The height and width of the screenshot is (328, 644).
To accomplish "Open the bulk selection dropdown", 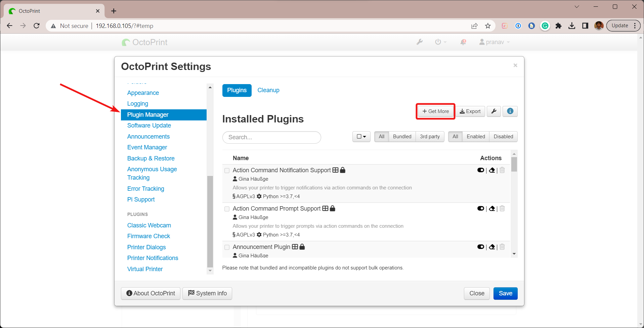I will (x=361, y=137).
